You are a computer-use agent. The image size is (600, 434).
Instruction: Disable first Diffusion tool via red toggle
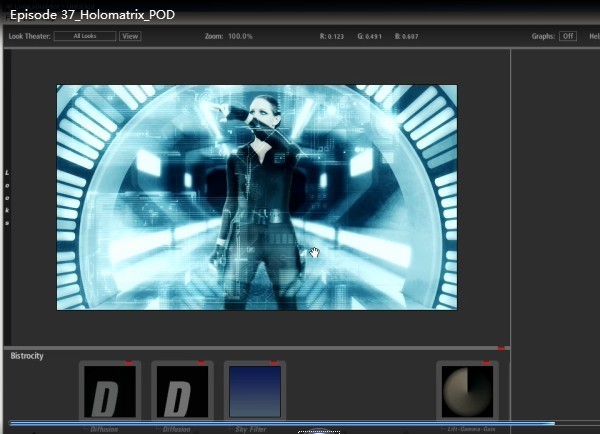pos(129,363)
